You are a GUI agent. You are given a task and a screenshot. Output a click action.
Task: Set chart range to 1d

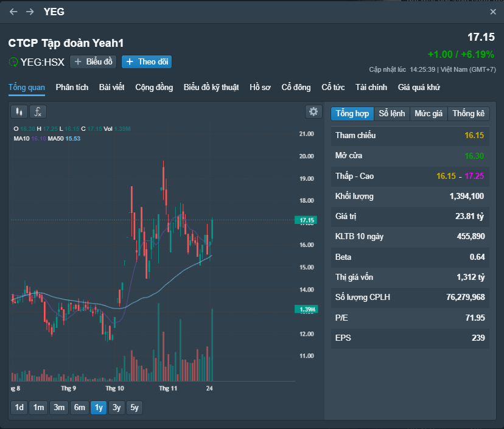point(19,408)
